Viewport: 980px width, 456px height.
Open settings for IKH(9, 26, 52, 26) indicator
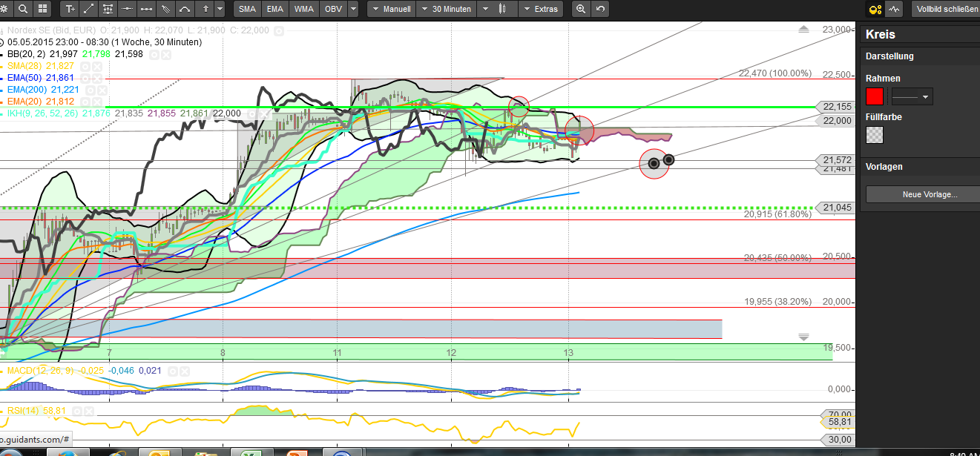pyautogui.click(x=251, y=113)
